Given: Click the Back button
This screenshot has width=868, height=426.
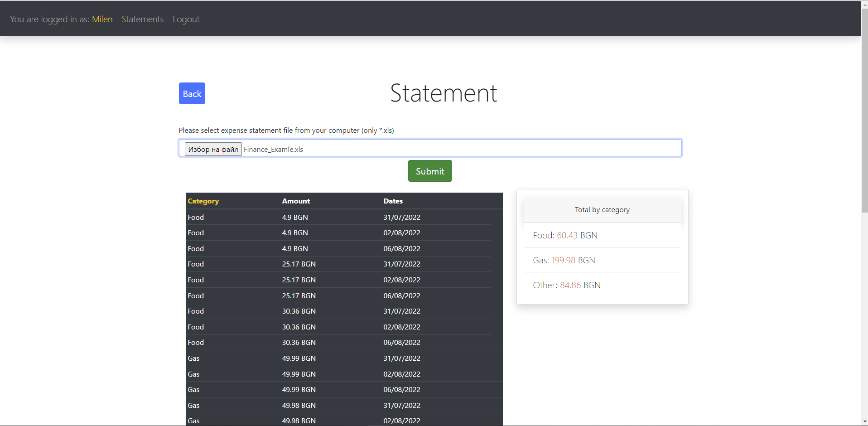Looking at the screenshot, I should click(x=192, y=93).
